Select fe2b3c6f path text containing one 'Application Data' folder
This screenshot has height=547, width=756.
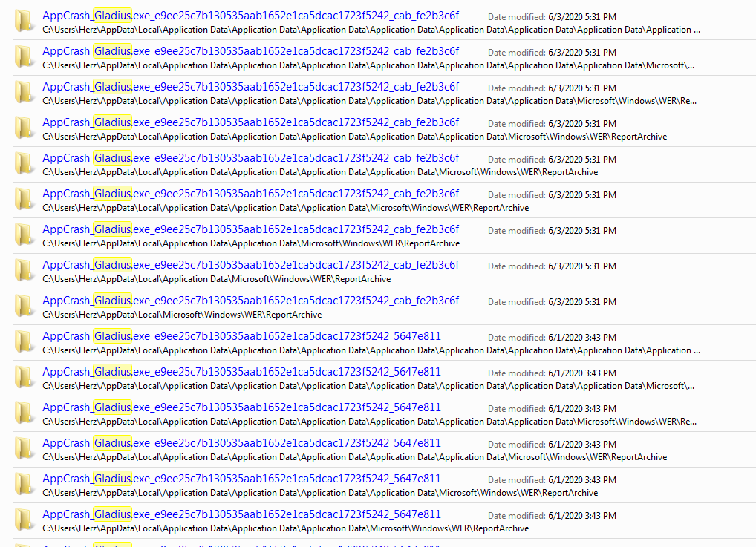pos(217,280)
